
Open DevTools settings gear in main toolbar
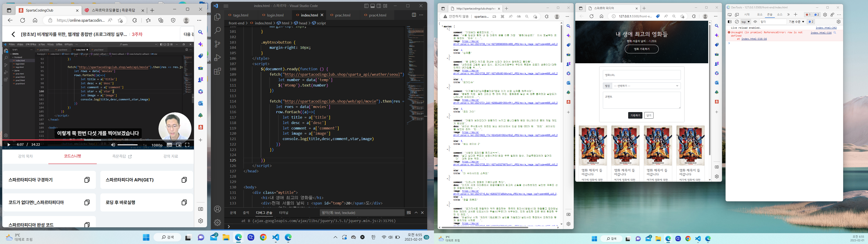(825, 15)
